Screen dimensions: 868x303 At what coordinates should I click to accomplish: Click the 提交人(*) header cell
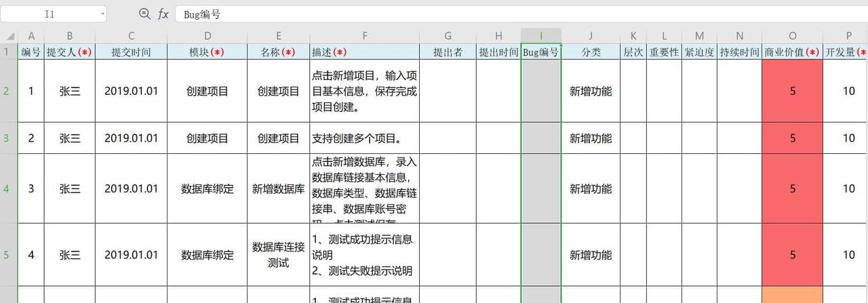(70, 52)
